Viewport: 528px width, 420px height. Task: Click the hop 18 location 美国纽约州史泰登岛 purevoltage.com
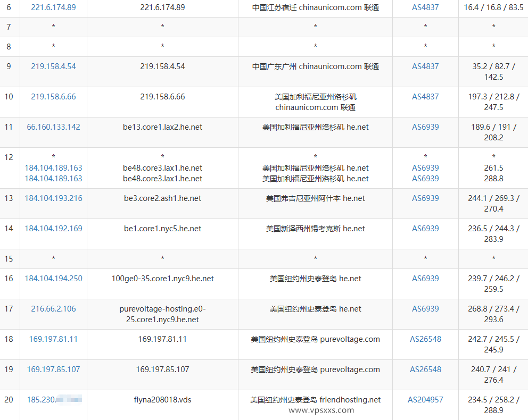pyautogui.click(x=316, y=339)
